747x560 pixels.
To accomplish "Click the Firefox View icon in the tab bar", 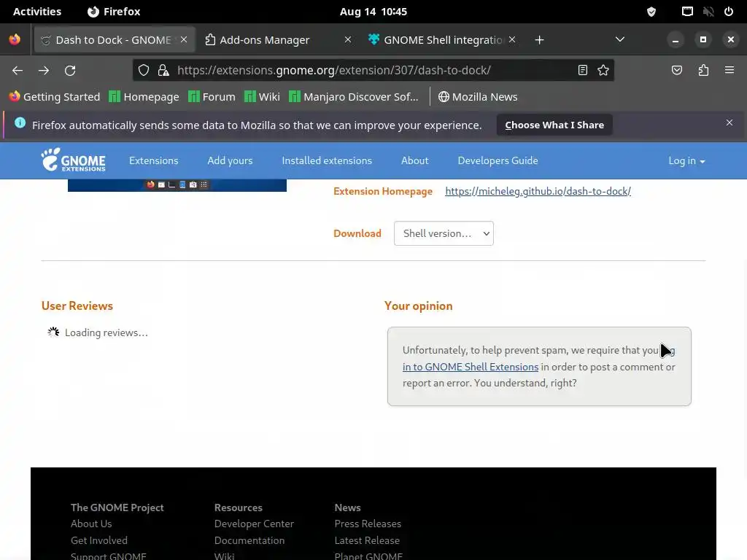I will [x=15, y=39].
